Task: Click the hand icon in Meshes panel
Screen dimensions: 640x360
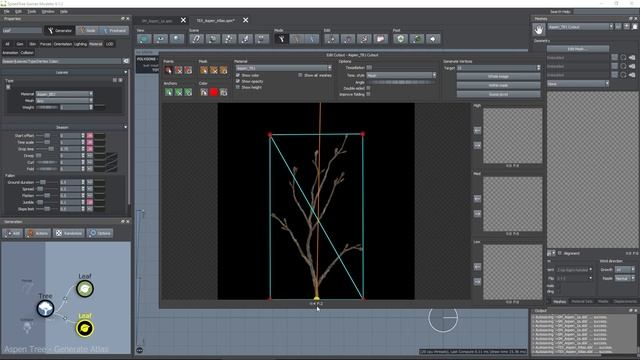Action: (539, 29)
